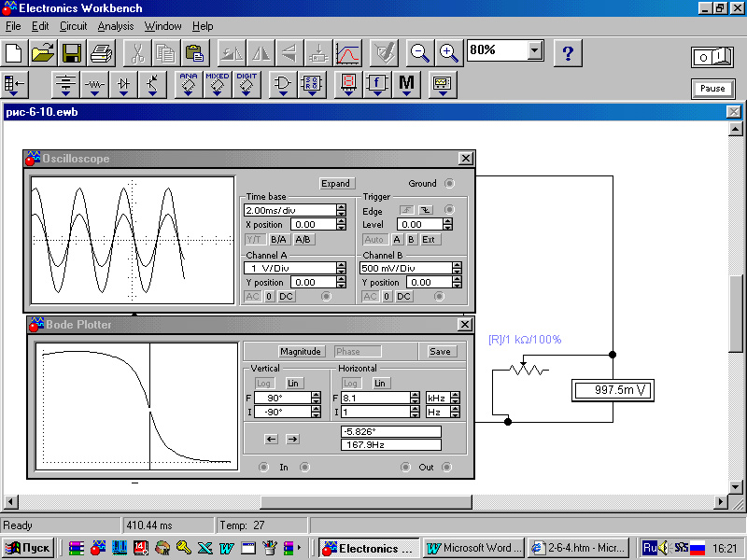The width and height of the screenshot is (747, 560).
Task: Change horizontal F unit kHz stepper
Action: (x=456, y=398)
